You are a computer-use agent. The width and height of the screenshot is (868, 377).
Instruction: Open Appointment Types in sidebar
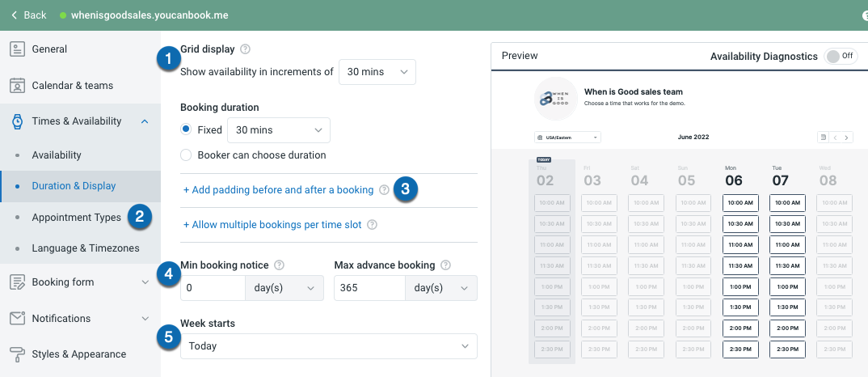(76, 217)
